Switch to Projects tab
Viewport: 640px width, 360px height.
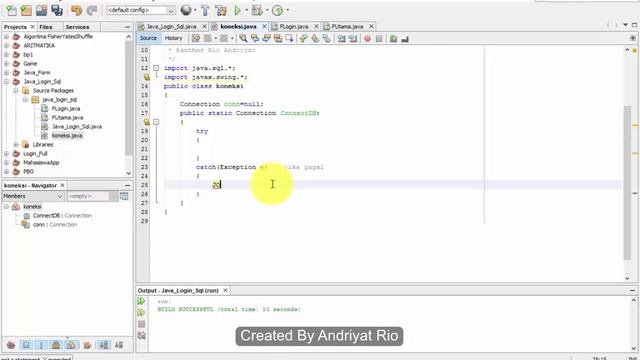15,27
